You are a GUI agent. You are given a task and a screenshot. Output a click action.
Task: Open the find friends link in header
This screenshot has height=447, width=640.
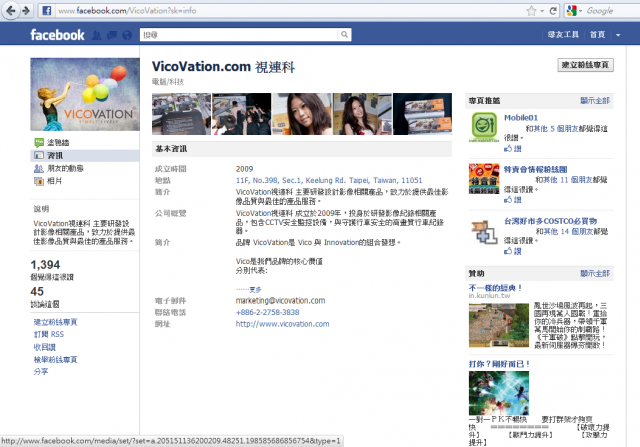point(563,35)
